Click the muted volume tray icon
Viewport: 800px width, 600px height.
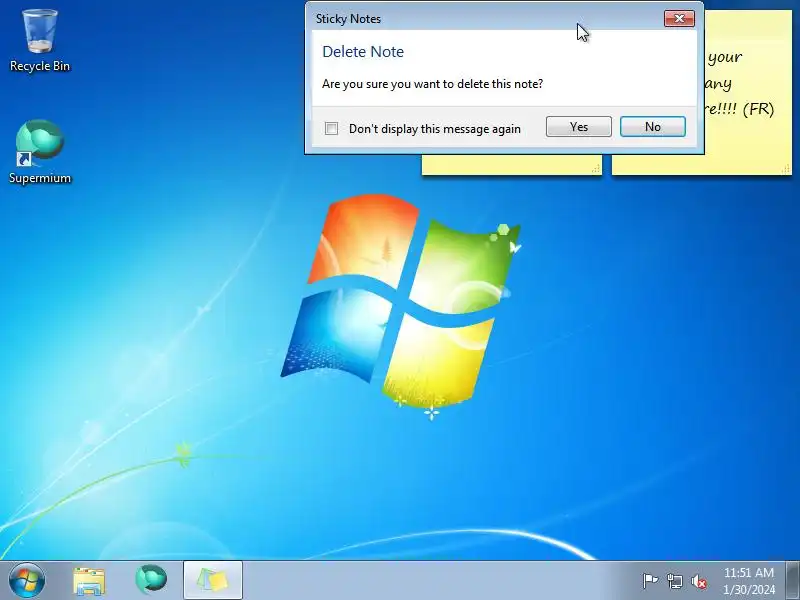pyautogui.click(x=698, y=581)
